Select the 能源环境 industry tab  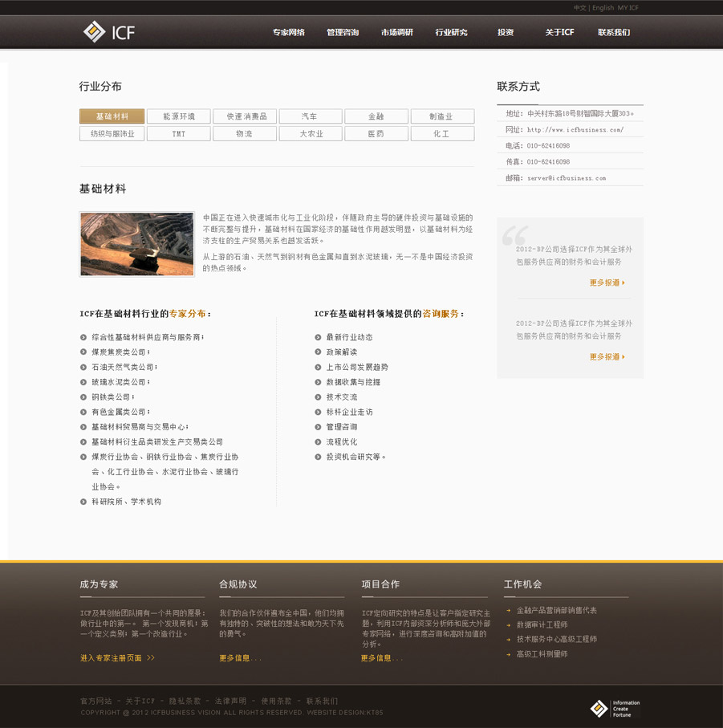click(x=178, y=116)
